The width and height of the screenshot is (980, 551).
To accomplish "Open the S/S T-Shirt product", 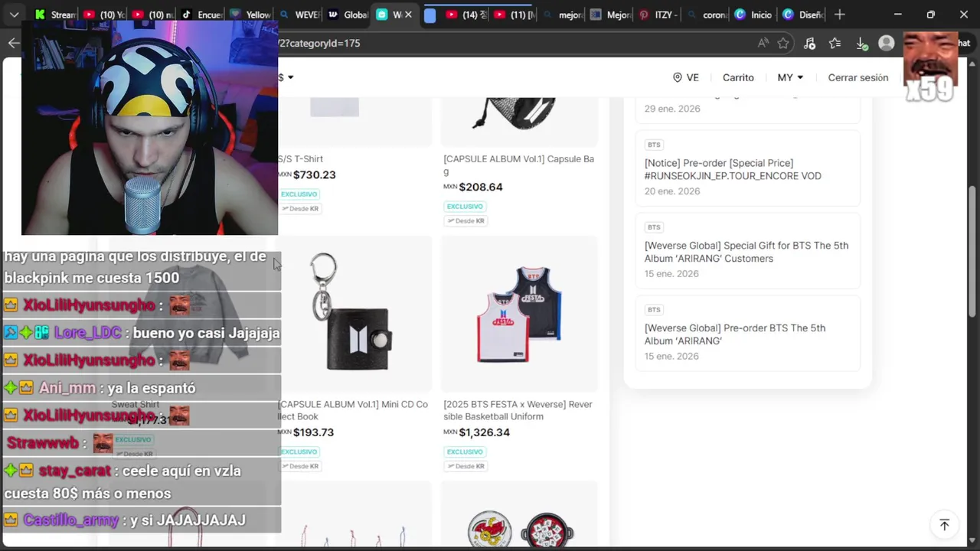I will click(300, 159).
